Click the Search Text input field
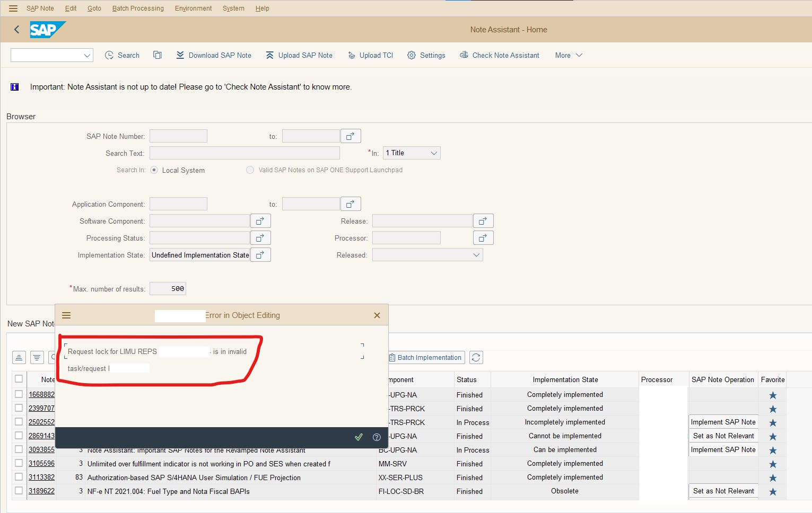Image resolution: width=812 pixels, height=513 pixels. pyautogui.click(x=245, y=153)
